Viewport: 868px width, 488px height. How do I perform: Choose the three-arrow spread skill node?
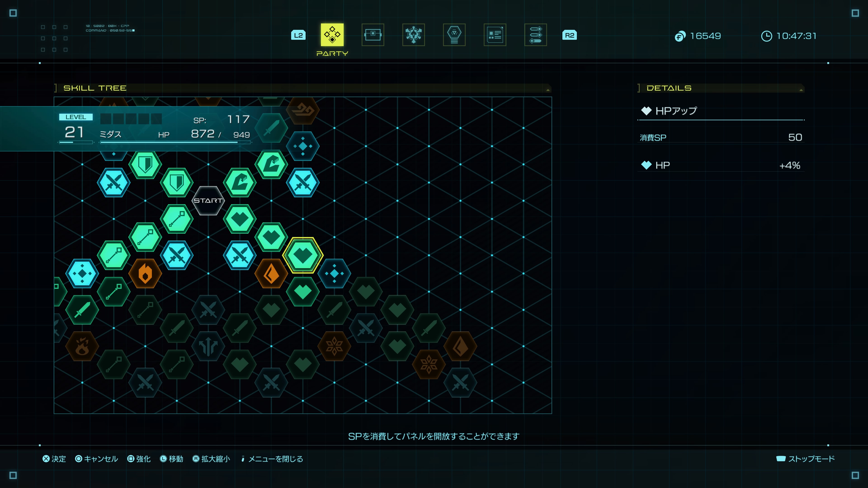tap(208, 346)
